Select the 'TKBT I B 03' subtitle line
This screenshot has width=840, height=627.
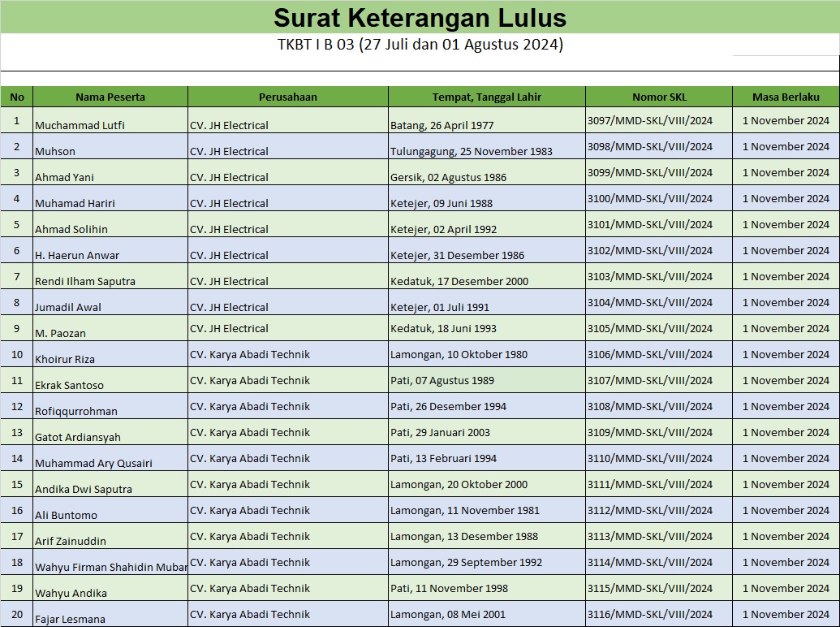coord(420,44)
